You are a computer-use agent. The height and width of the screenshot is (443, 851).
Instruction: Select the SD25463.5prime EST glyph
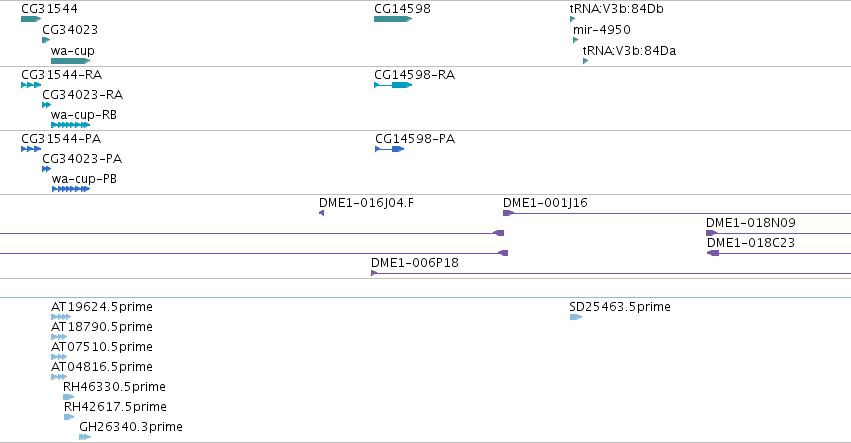pyautogui.click(x=576, y=317)
